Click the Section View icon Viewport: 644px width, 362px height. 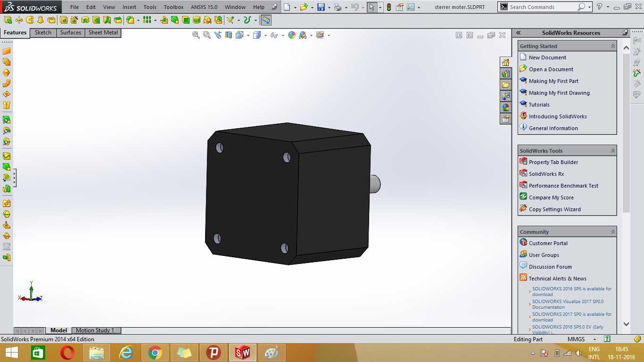(x=229, y=35)
